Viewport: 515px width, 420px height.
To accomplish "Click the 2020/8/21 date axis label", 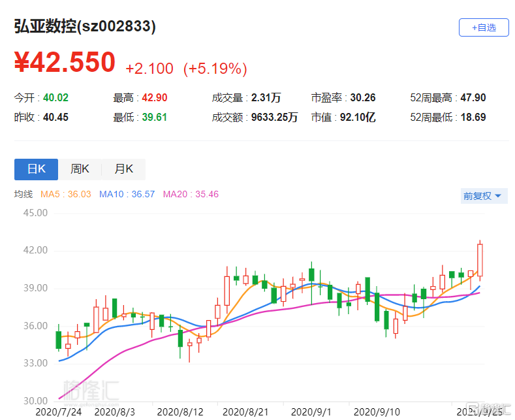I will point(245,412).
